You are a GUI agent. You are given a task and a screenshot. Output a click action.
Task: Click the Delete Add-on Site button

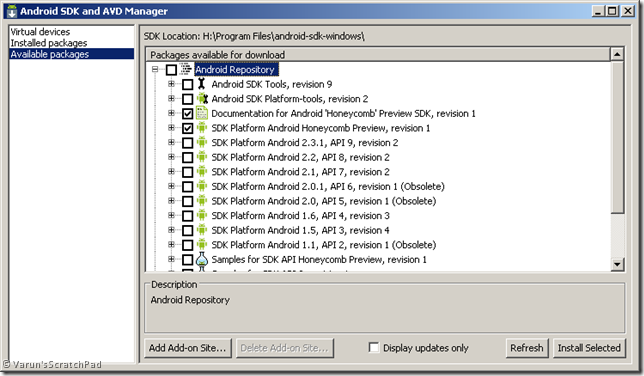[x=285, y=348]
